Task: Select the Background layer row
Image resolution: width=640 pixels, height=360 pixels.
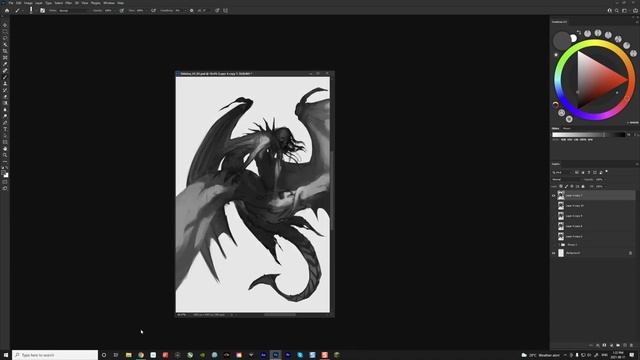Action: [x=594, y=253]
